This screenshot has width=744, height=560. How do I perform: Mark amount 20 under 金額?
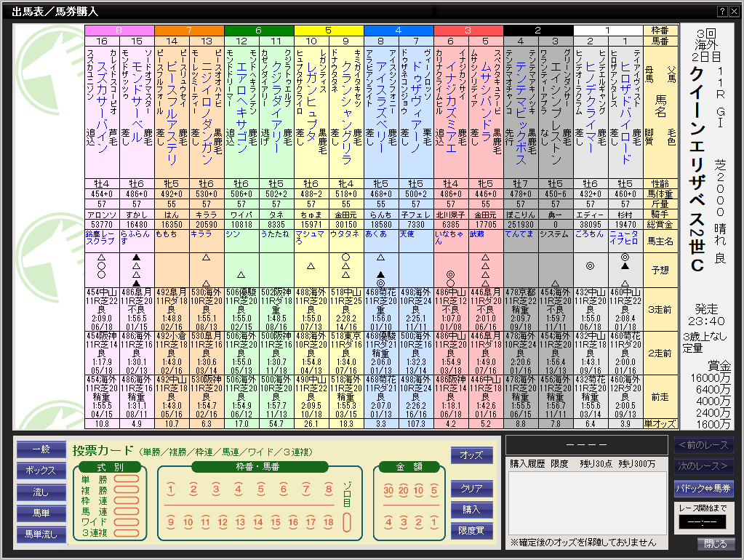click(x=404, y=490)
